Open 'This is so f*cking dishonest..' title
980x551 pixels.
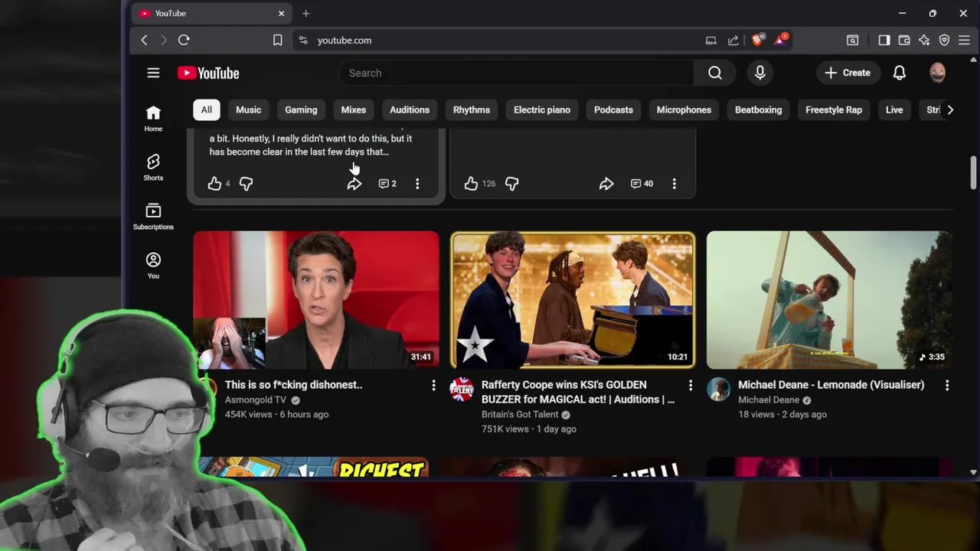click(x=294, y=385)
